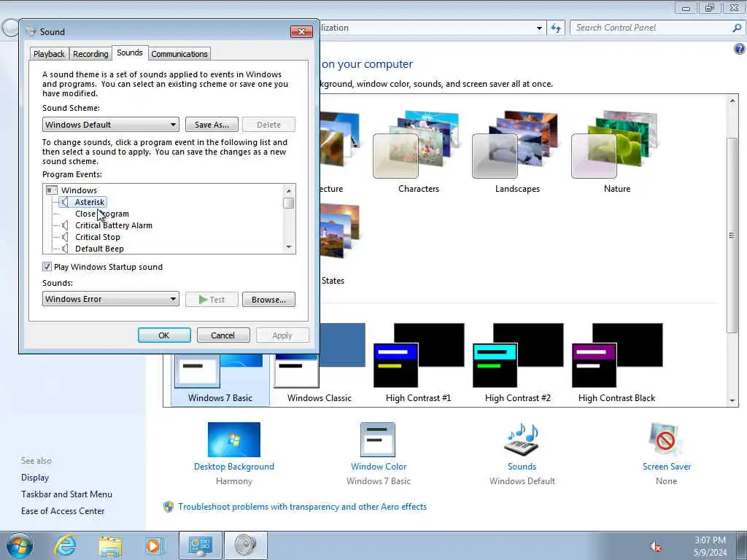The image size is (747, 560).
Task: Open the Communications tab
Action: [x=179, y=54]
